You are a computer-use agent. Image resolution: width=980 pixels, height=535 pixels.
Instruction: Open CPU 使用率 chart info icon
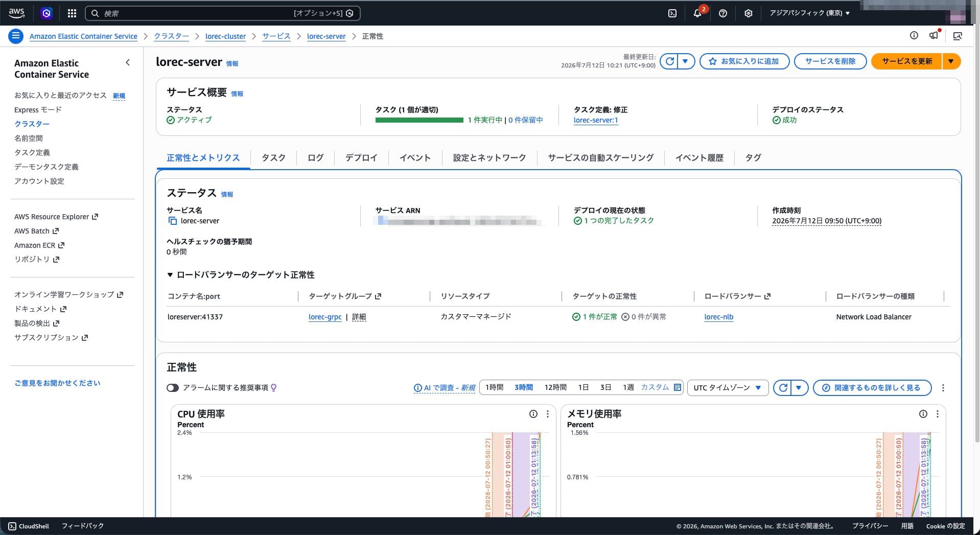(533, 414)
